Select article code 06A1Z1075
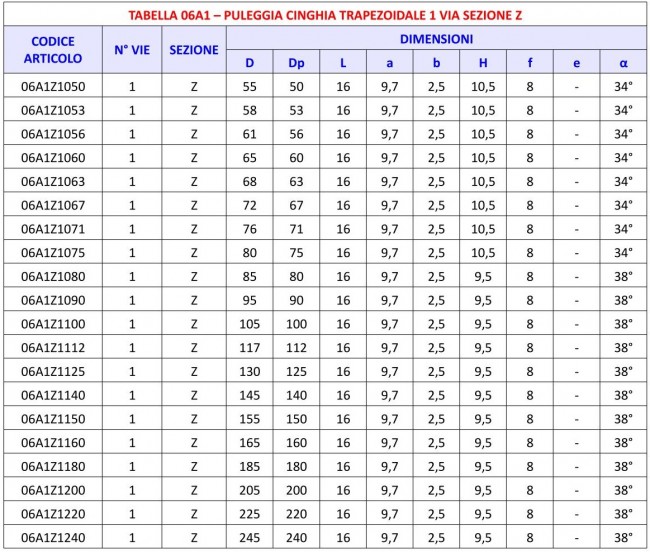 pyautogui.click(x=53, y=253)
